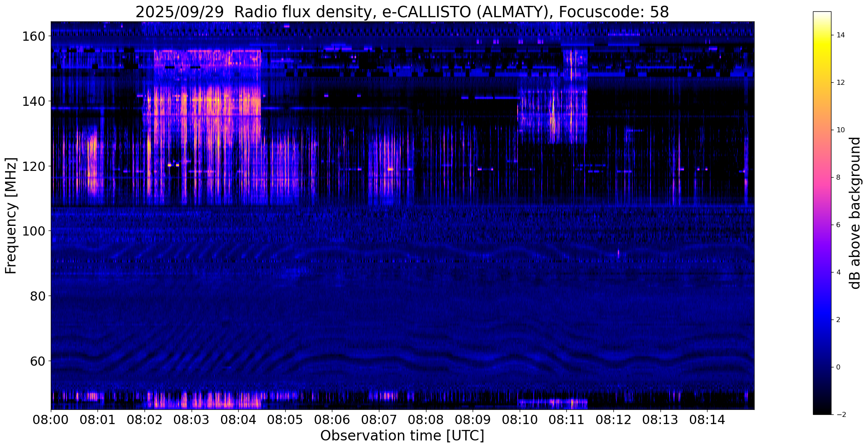Click the 08:04 time tick label
This screenshot has width=868, height=448.
tap(239, 419)
